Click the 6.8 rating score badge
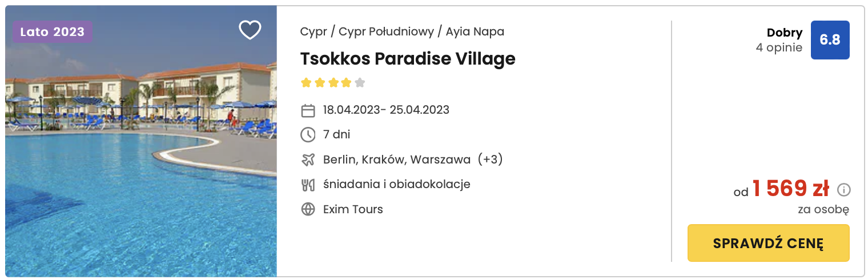Viewport: 868px width, 279px height. click(830, 40)
